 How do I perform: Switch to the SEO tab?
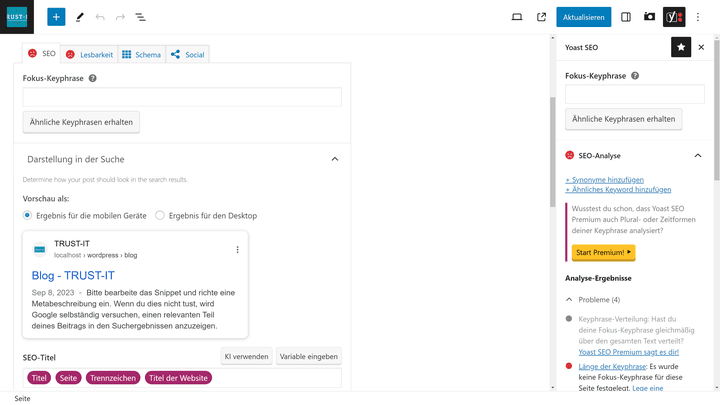click(41, 54)
